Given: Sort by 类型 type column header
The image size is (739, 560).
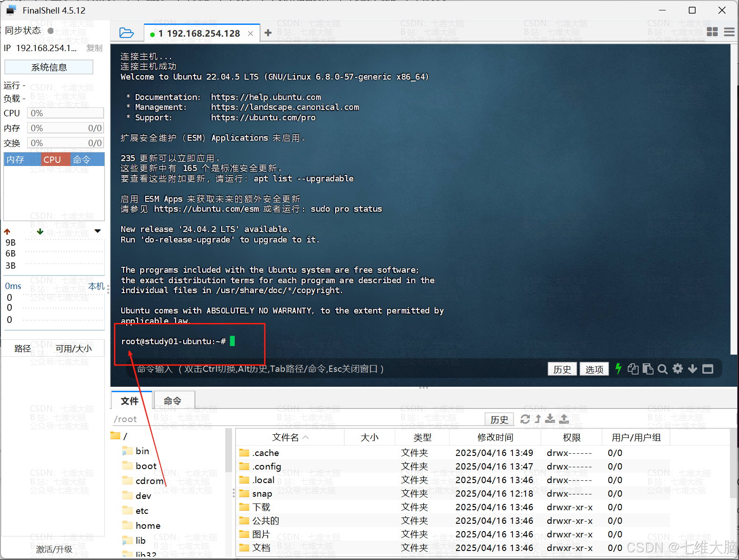Looking at the screenshot, I should 422,437.
